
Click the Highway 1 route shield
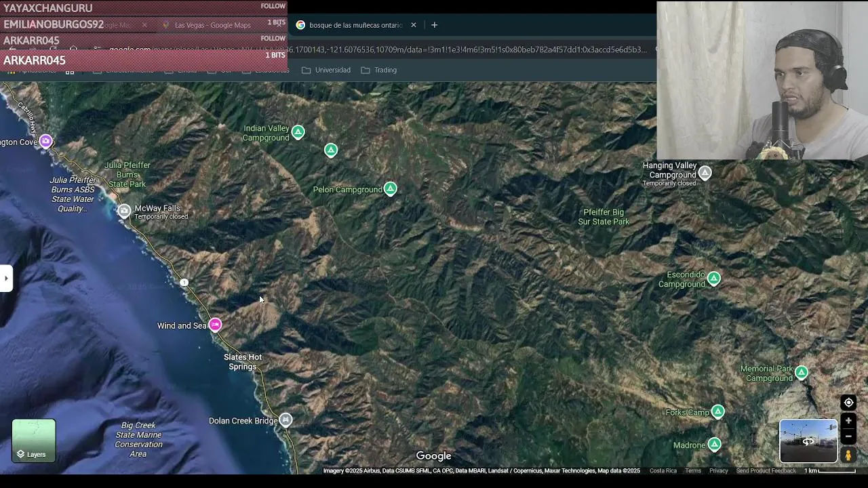(x=184, y=282)
